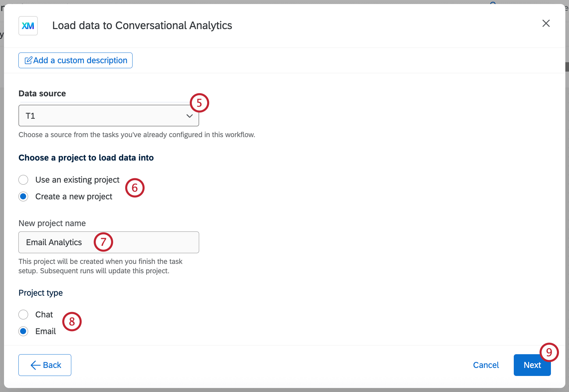Click the dialog title 'Load data to Conversational Analytics'
This screenshot has width=569, height=392.
click(x=142, y=25)
